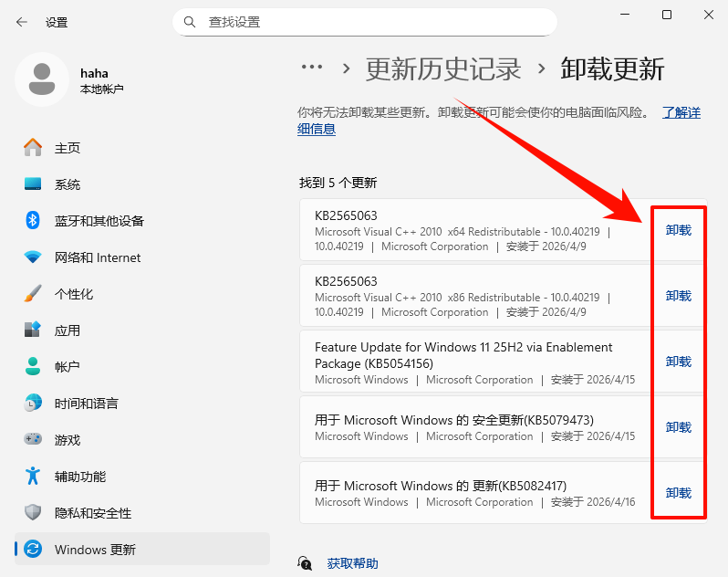Open the haha user avatar picture
The height and width of the screenshot is (577, 728).
click(x=42, y=79)
